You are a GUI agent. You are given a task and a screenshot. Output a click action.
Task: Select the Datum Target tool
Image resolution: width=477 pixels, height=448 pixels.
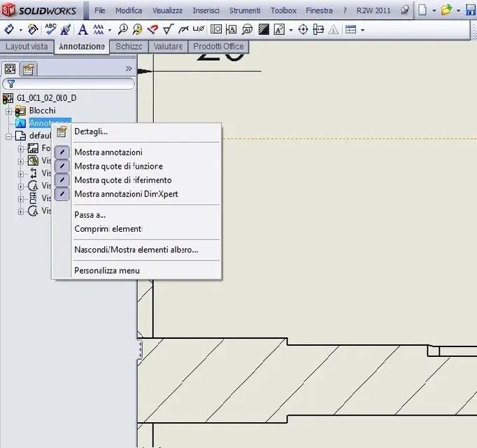coord(248,29)
